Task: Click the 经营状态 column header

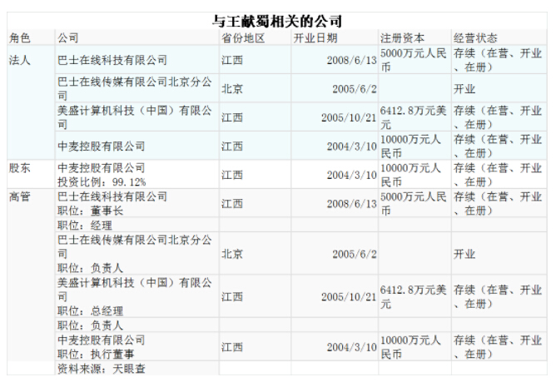Action: click(475, 38)
